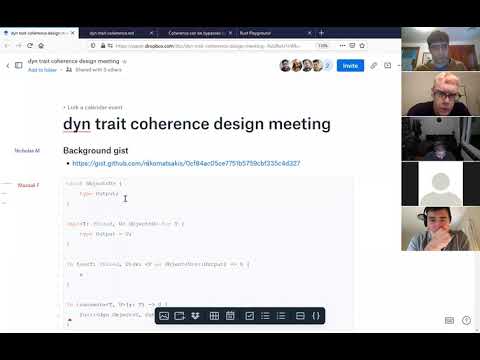Toggle the doc sidebar panel icon
480x360 pixels.
tap(19, 65)
